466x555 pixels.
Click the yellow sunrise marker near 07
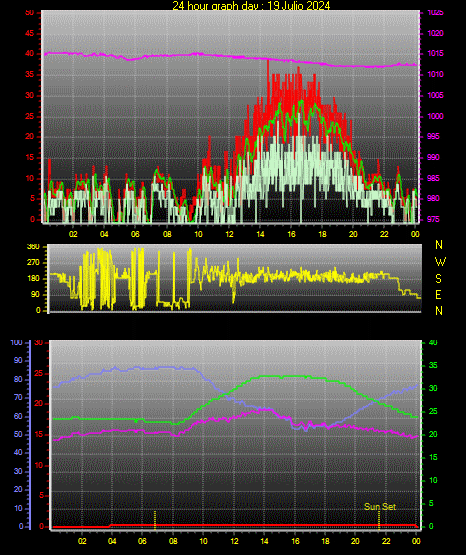pos(155,520)
